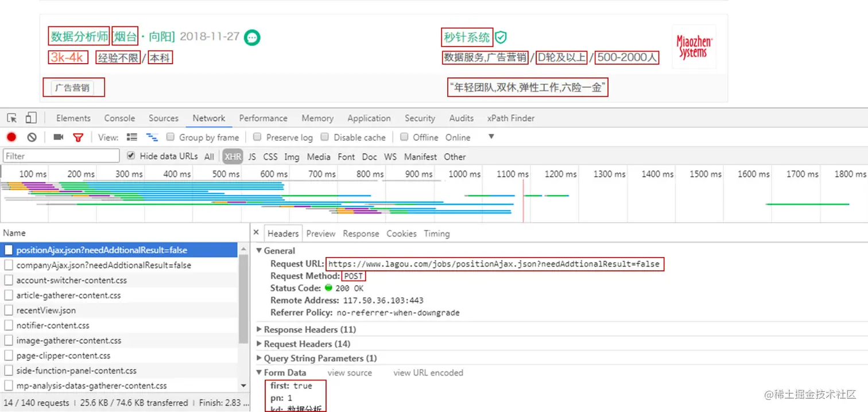The image size is (868, 412).
Task: Open the throttling dropdown arrow
Action: pyautogui.click(x=491, y=137)
